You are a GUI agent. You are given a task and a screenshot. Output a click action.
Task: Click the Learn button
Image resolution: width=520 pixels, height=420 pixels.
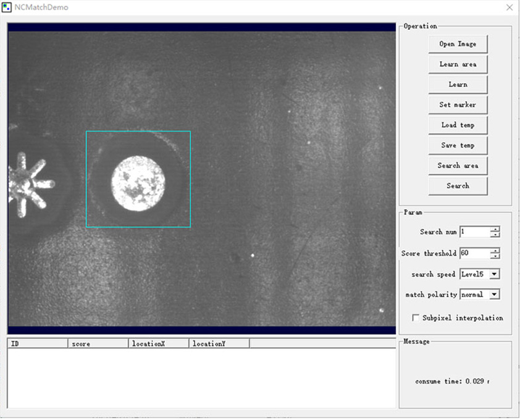[x=458, y=85]
